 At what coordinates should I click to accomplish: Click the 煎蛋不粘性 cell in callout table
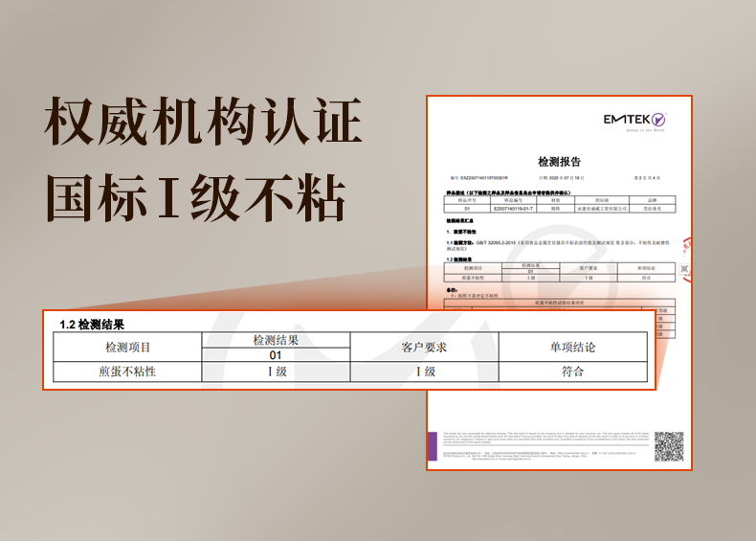point(127,372)
